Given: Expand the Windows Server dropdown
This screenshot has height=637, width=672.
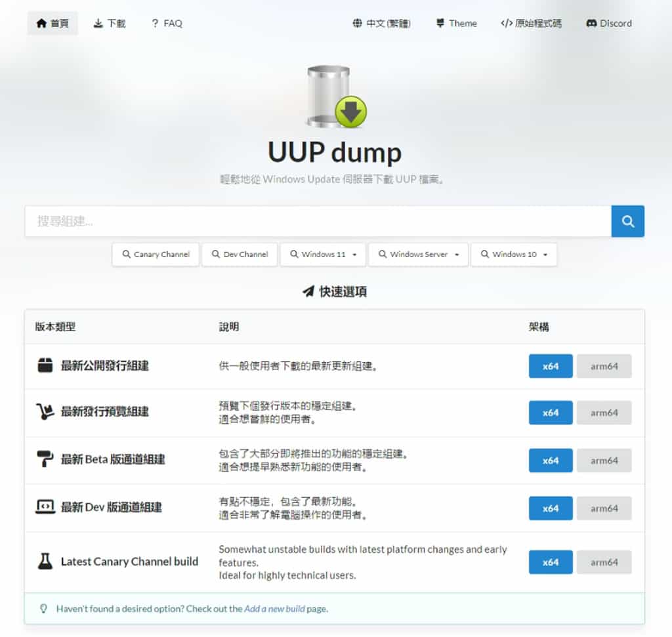Looking at the screenshot, I should tap(418, 255).
